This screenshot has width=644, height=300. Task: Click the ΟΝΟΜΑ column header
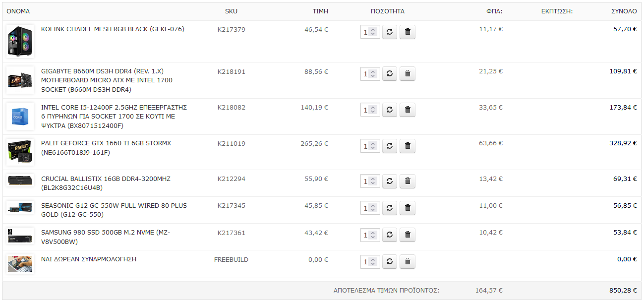[x=18, y=11]
